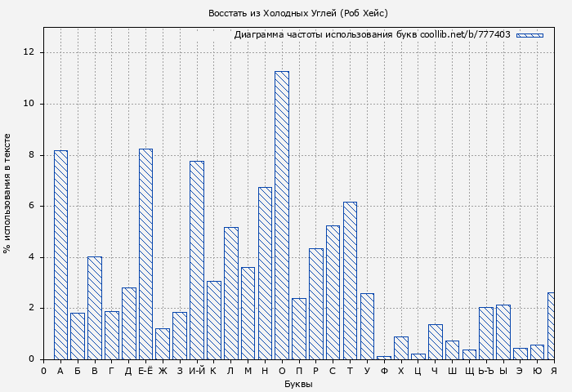Select the bar for letter Т
The height and width of the screenshot is (392, 572).
(350, 280)
